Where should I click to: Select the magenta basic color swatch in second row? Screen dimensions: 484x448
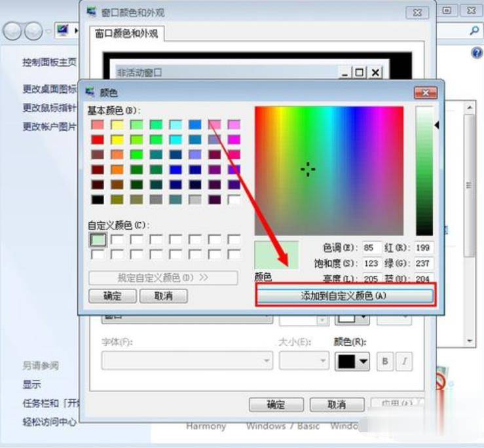234,140
